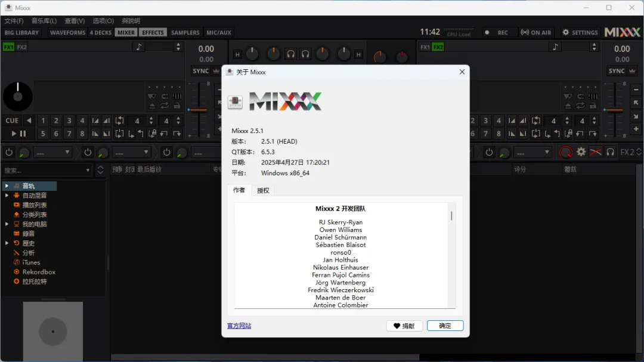The image size is (644, 362).
Task: Click the left deck pitch fader
Action: pyautogui.click(x=199, y=110)
